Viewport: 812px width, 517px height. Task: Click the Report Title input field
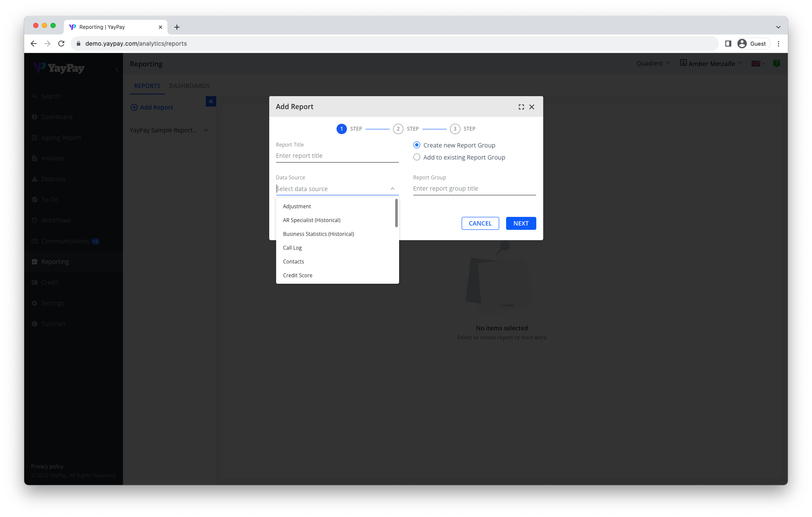(337, 156)
